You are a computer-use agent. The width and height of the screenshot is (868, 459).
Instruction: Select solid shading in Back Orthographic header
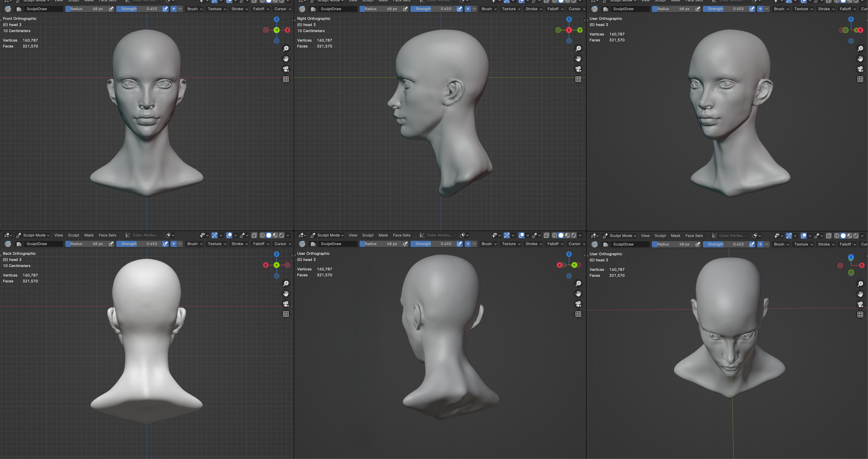268,235
